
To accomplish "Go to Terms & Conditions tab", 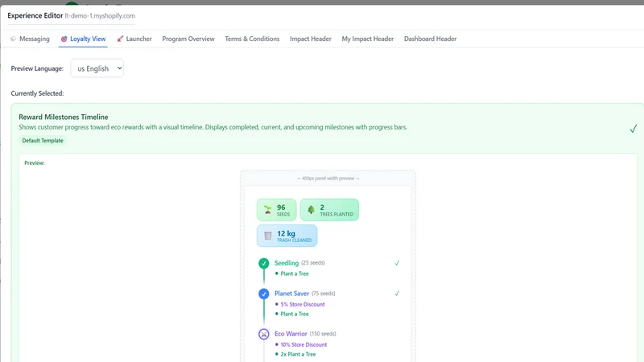I will (252, 39).
